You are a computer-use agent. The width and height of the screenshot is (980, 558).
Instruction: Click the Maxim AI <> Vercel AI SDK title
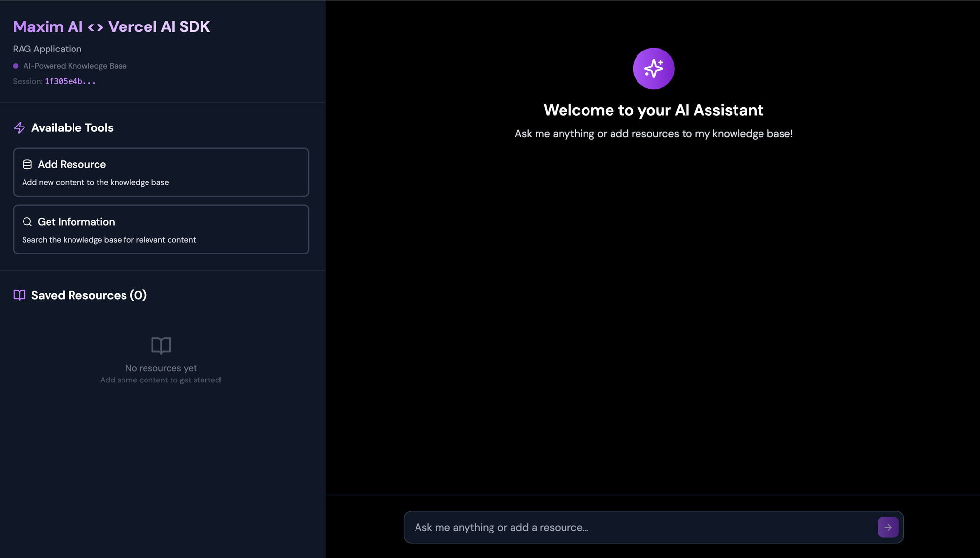111,26
